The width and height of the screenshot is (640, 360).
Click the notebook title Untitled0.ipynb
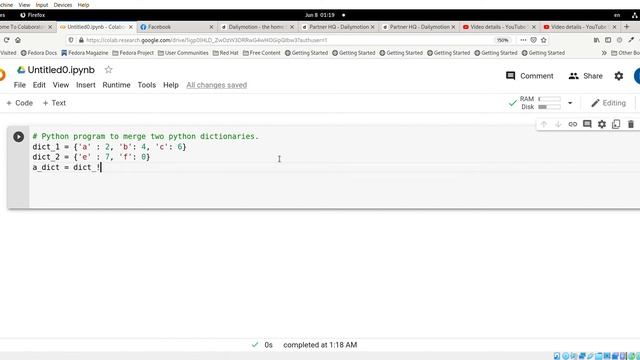tap(61, 70)
